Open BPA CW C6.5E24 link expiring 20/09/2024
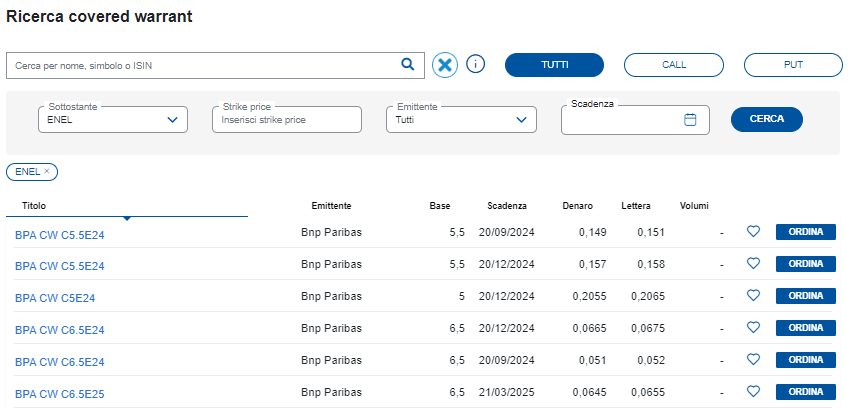The height and width of the screenshot is (408, 867). [x=60, y=362]
